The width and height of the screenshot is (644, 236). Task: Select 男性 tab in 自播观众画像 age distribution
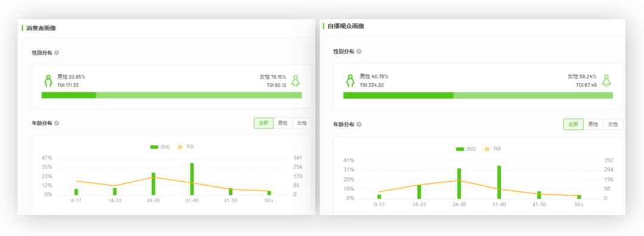(x=593, y=124)
